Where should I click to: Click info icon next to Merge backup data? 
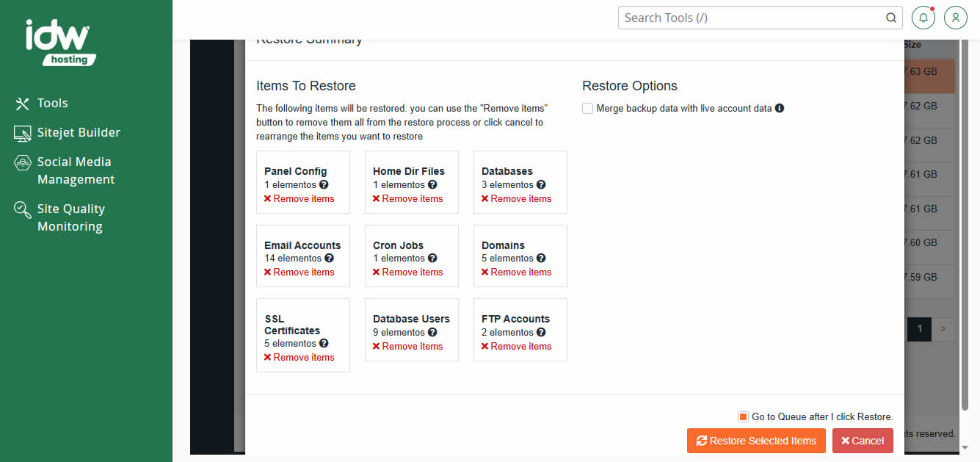coord(780,108)
